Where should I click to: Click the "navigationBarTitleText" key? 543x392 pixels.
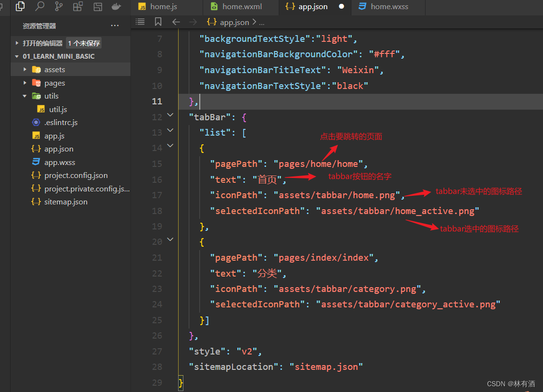point(263,70)
